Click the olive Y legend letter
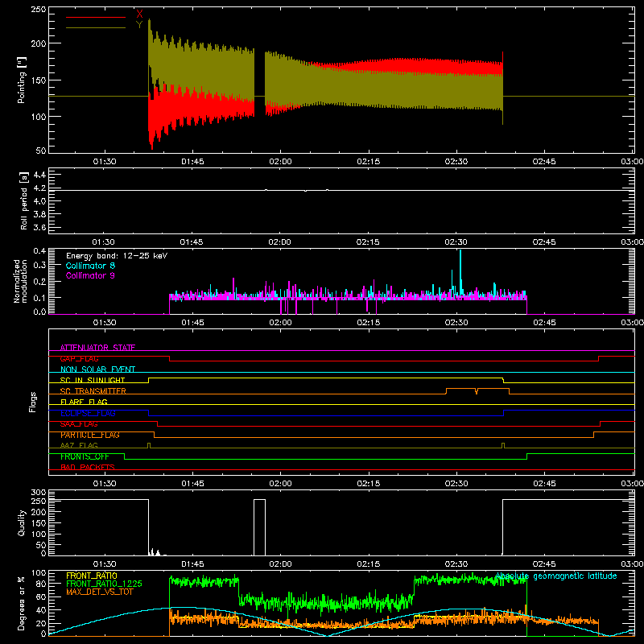The width and height of the screenshot is (644, 644). tap(139, 25)
